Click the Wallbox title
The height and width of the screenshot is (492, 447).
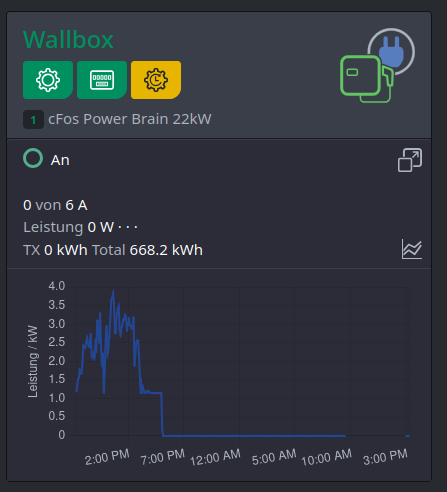coord(68,40)
